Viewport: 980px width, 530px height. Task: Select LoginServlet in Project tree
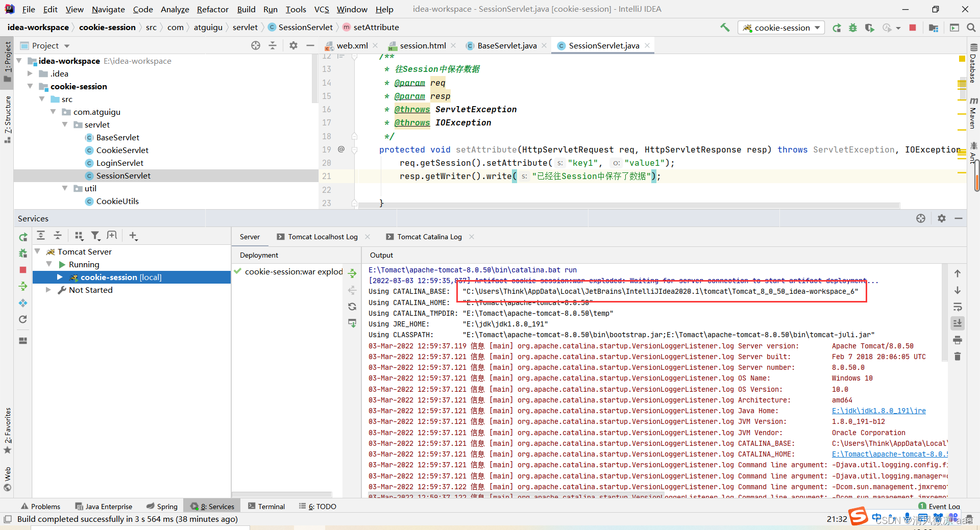coord(120,163)
